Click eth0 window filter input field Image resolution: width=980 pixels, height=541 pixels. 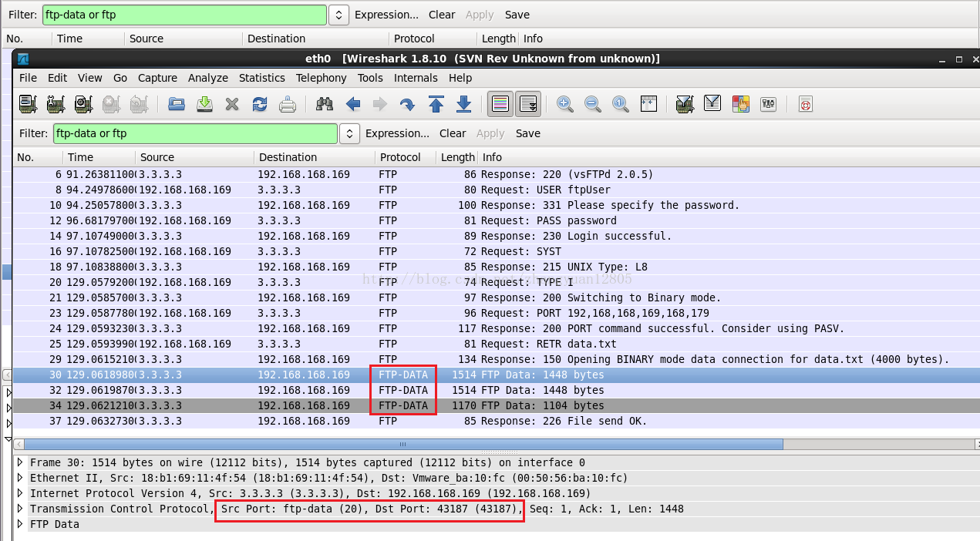pyautogui.click(x=195, y=133)
